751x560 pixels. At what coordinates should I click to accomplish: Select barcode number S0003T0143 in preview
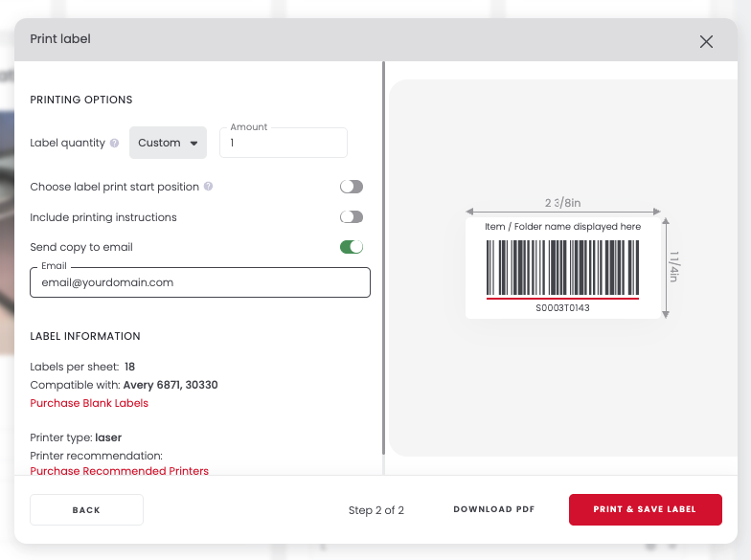(562, 308)
